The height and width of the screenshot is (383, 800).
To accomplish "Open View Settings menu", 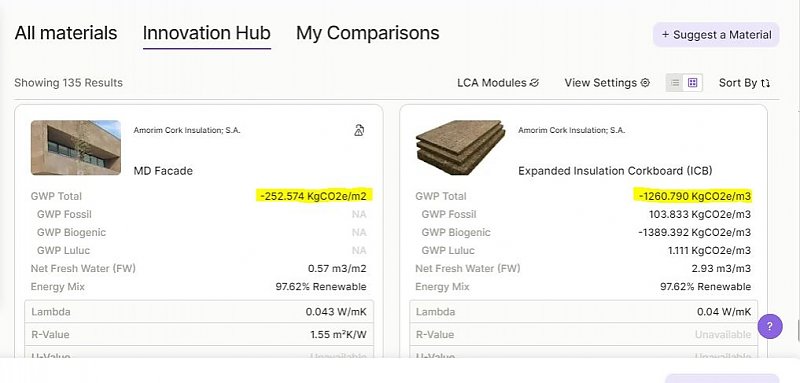I will click(607, 83).
